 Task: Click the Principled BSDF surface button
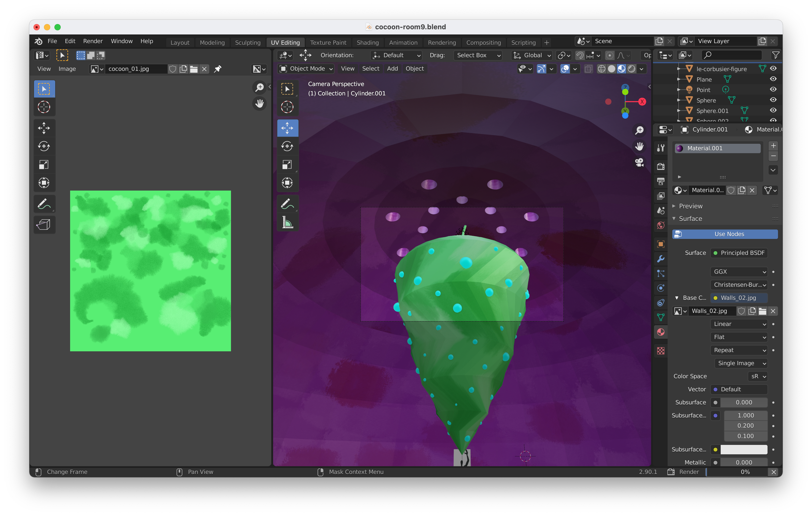pos(739,253)
